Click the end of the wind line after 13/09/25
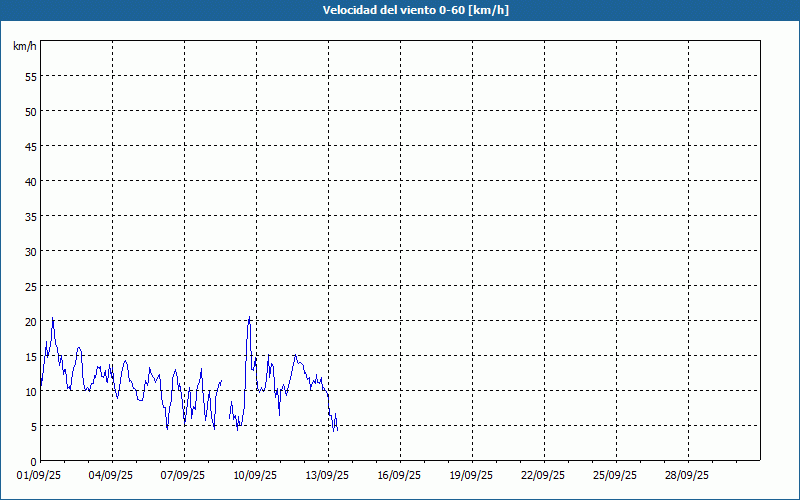 coord(337,430)
